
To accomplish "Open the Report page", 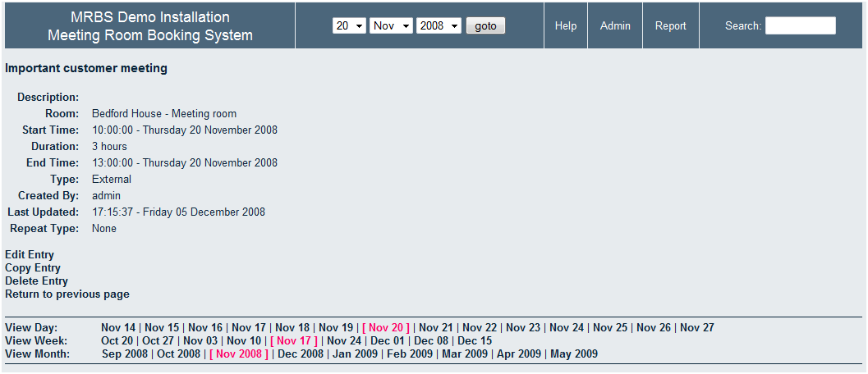I will coord(670,26).
